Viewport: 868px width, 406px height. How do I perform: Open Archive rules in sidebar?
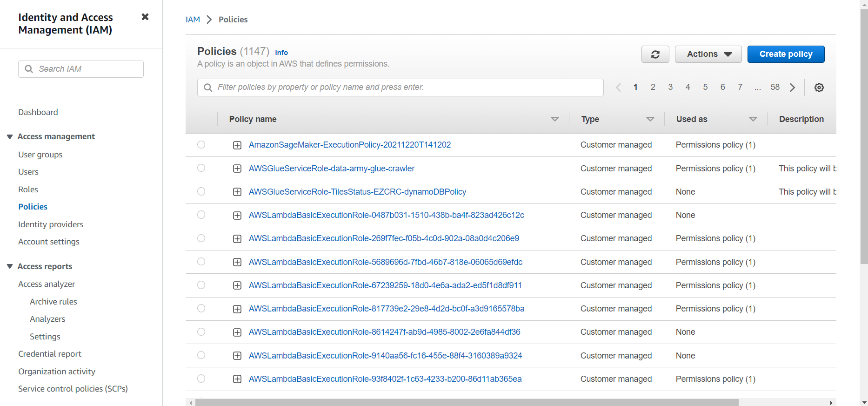53,302
